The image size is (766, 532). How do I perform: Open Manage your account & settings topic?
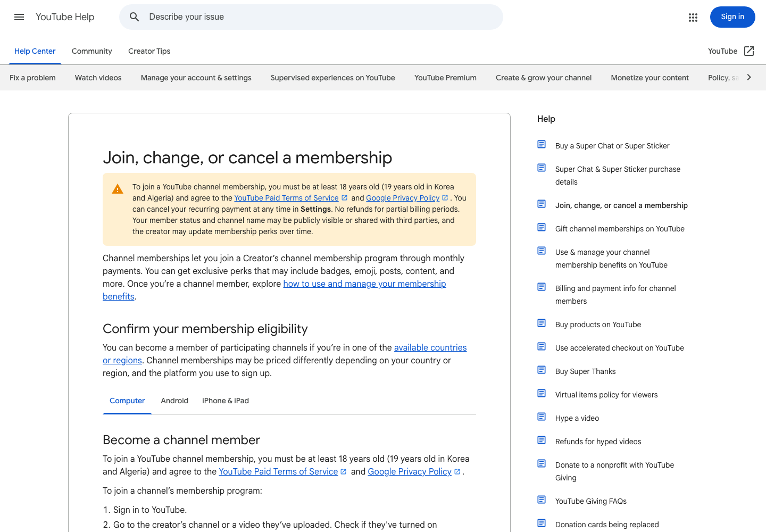pyautogui.click(x=196, y=78)
